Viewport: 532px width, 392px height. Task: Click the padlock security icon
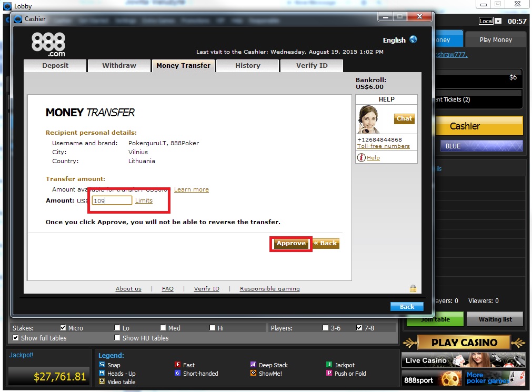coord(413,288)
